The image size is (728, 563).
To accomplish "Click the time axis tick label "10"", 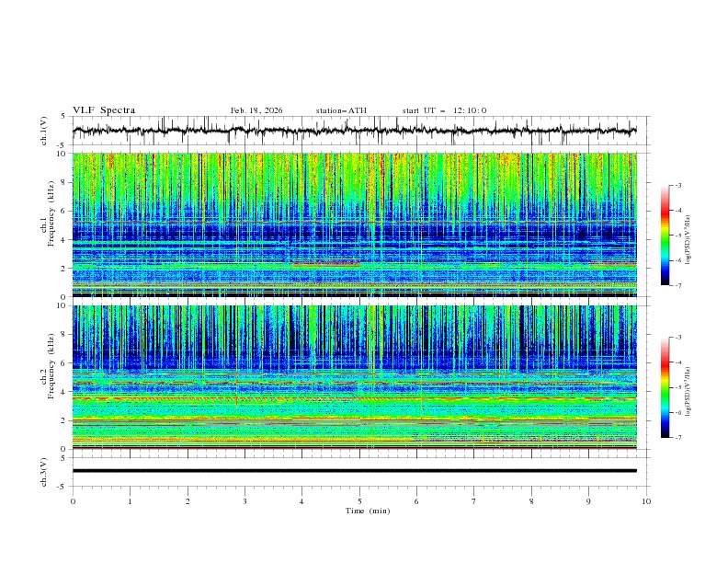I will 646,501.
